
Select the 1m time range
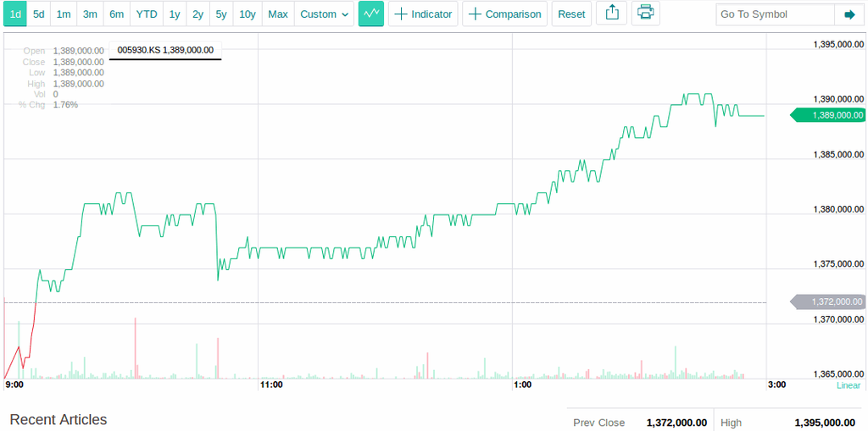coord(64,14)
